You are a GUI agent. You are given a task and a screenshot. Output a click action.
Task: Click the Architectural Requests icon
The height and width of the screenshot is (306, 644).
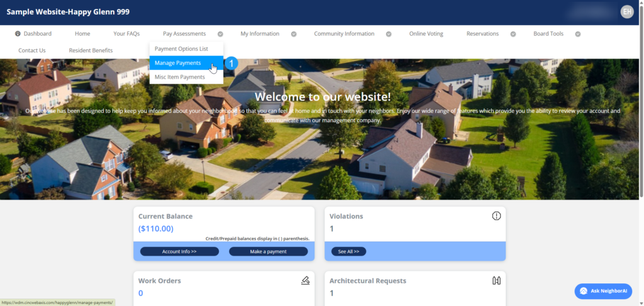[x=496, y=281]
